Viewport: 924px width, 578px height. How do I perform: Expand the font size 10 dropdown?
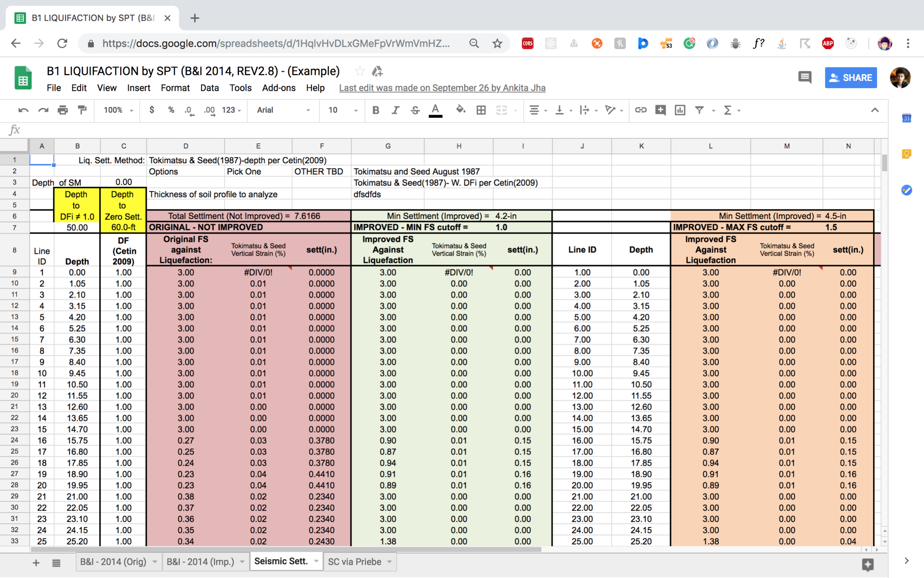click(343, 110)
